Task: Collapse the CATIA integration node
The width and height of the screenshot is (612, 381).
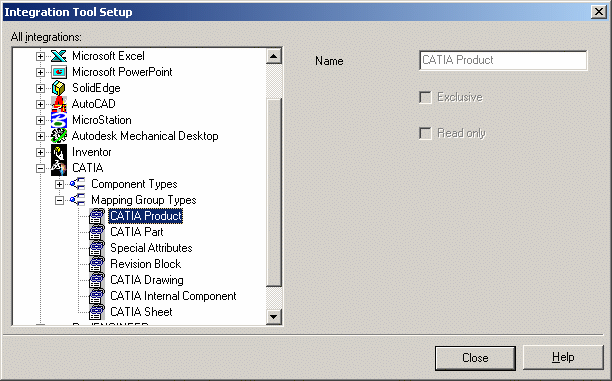Action: coord(40,168)
